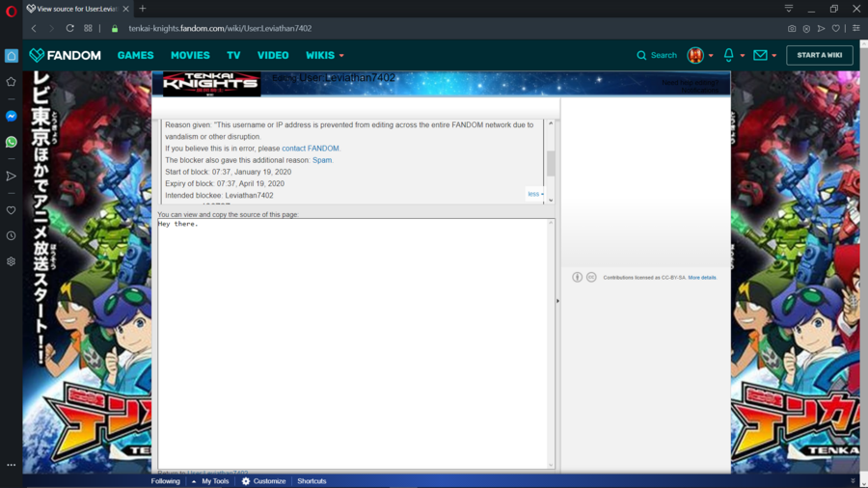Expand My Tools menu
The width and height of the screenshot is (868, 488).
point(210,481)
